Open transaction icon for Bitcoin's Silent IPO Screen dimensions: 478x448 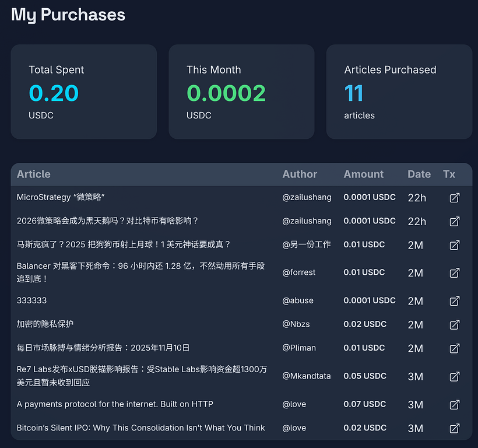(x=455, y=428)
